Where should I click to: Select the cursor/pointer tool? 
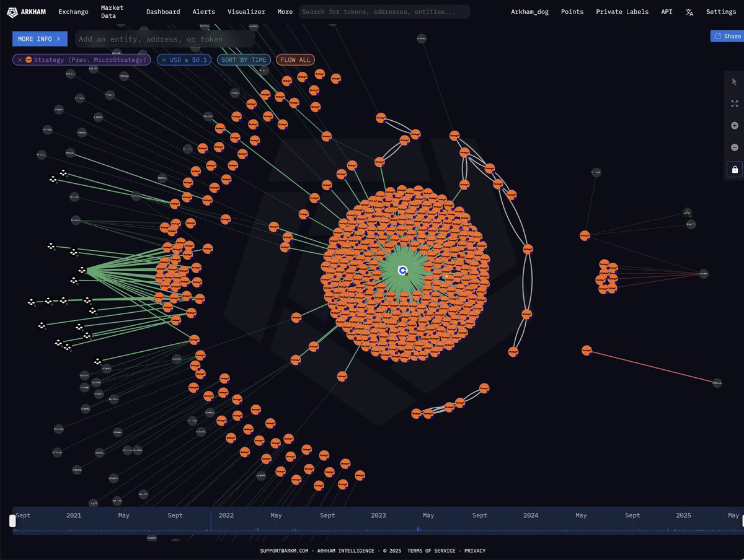pyautogui.click(x=734, y=81)
